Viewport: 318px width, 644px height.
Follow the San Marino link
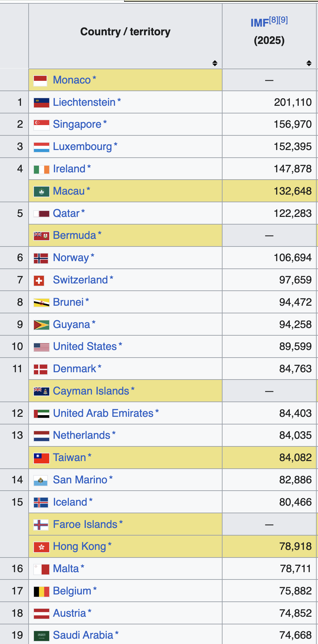[80, 480]
